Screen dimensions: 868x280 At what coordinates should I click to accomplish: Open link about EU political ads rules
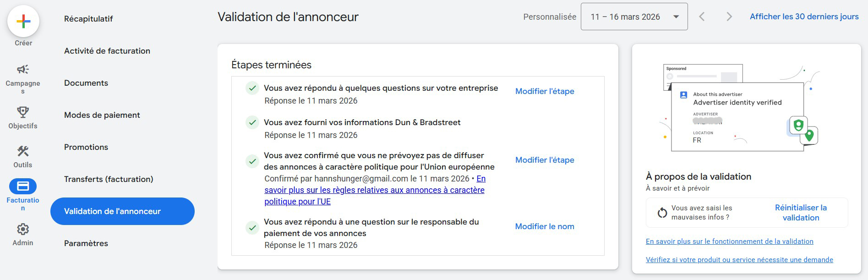[x=374, y=190]
